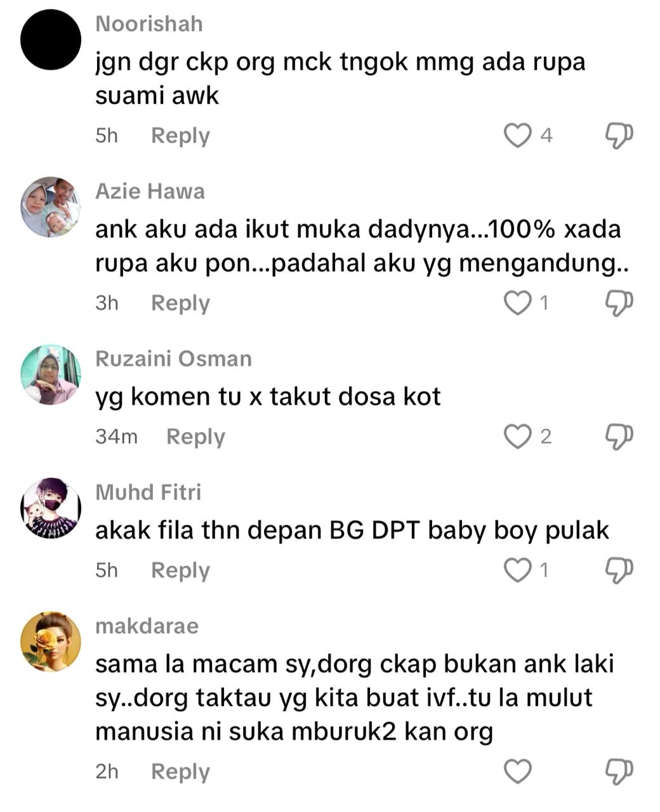Reply to makdarae's comment
This screenshot has width=660, height=812.
[180, 772]
